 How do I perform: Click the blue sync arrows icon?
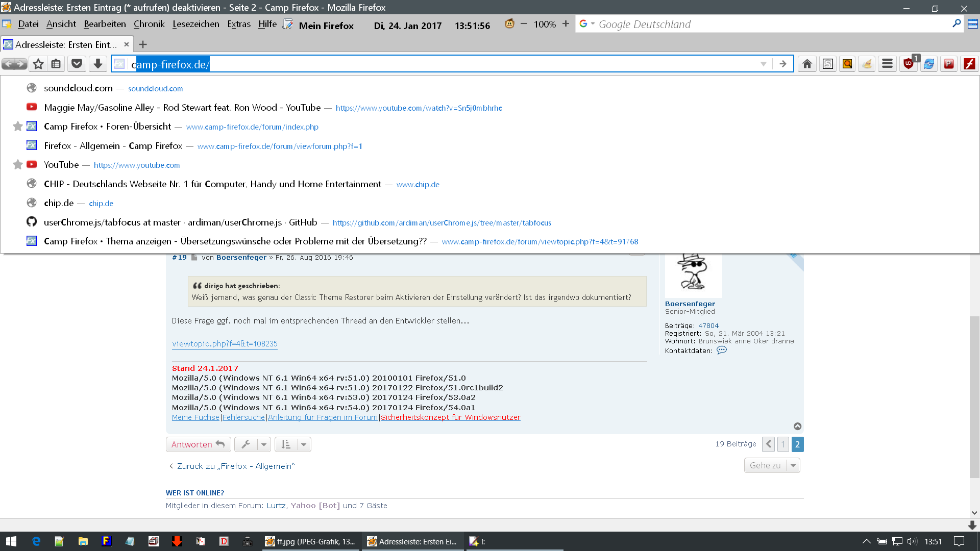(x=928, y=64)
